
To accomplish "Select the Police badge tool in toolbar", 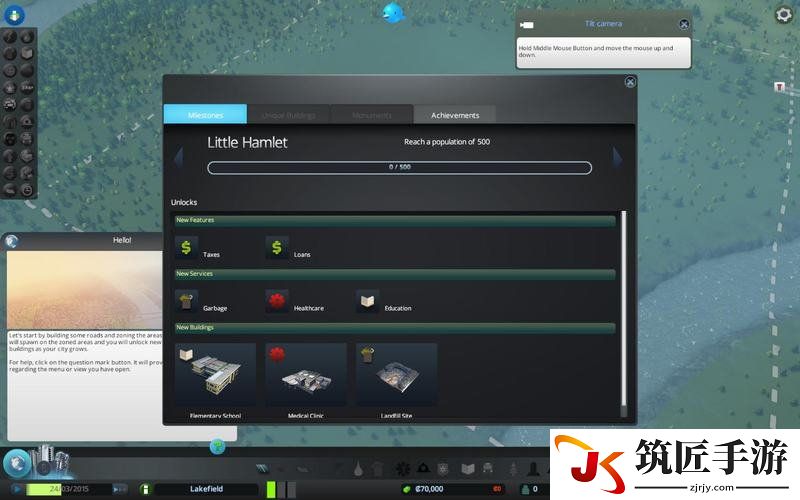I will pos(443,468).
